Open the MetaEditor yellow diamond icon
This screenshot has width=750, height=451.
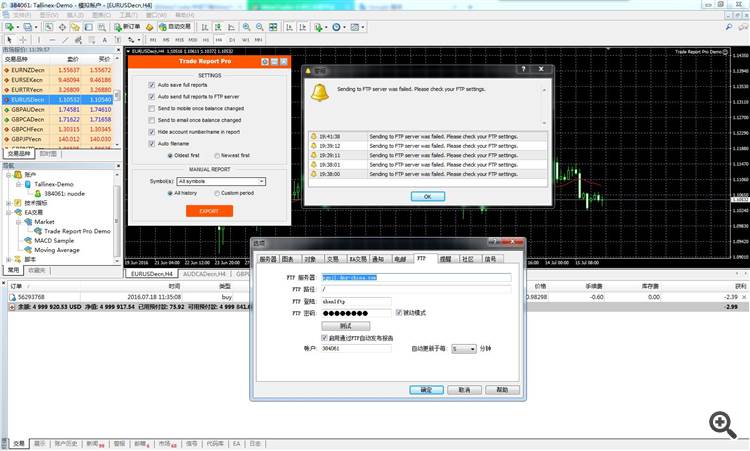[150, 27]
